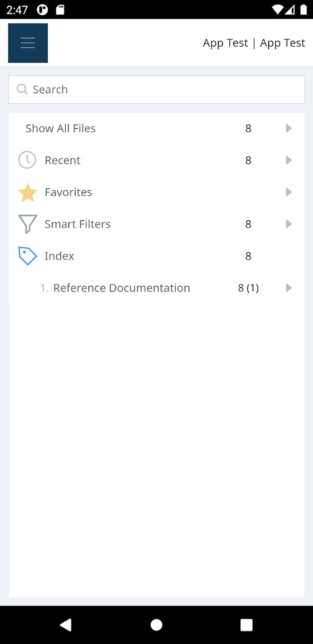Expand the Show All Files entry
The height and width of the screenshot is (644, 313).
point(288,128)
